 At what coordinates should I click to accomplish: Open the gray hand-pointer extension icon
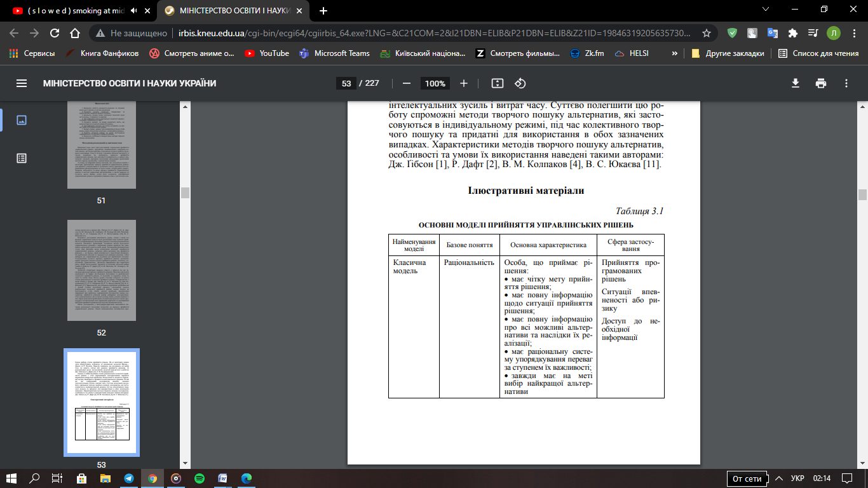click(752, 33)
